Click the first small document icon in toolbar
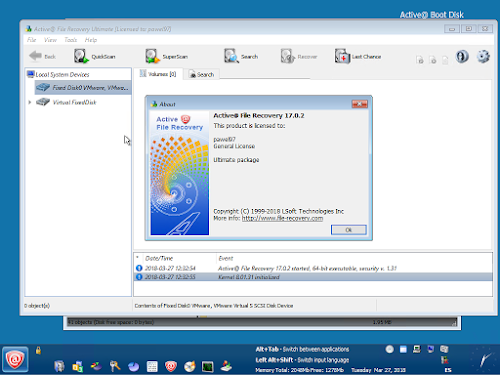Viewport: 500px width, 375px height. [420, 60]
